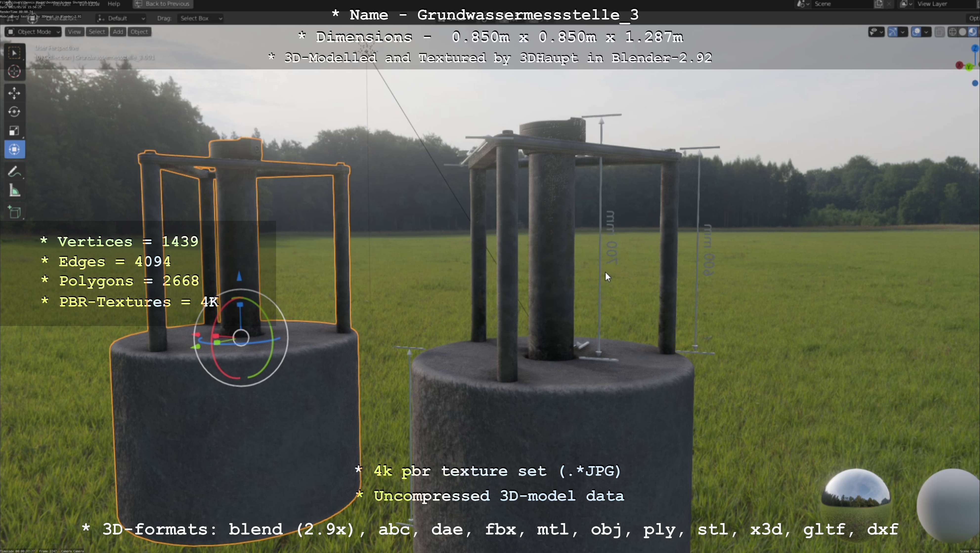Select the Scale tool
Image resolution: width=980 pixels, height=553 pixels.
click(x=14, y=131)
